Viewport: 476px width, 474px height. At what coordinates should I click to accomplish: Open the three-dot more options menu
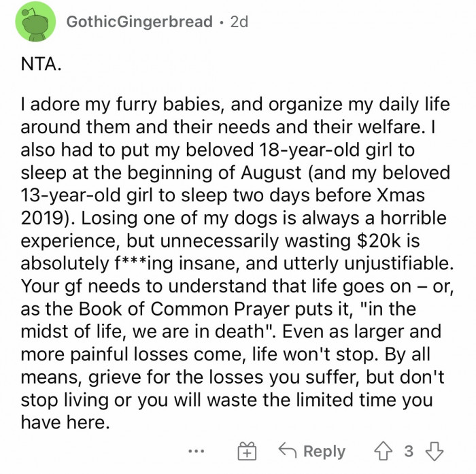pyautogui.click(x=197, y=451)
